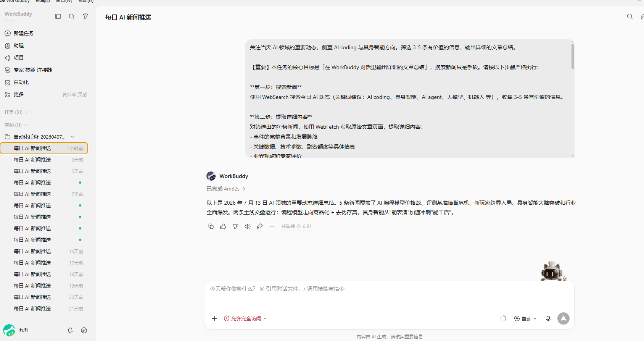Open the 允许完全访问 permission dropdown
Viewport: 644px width, 341px height.
(x=245, y=318)
